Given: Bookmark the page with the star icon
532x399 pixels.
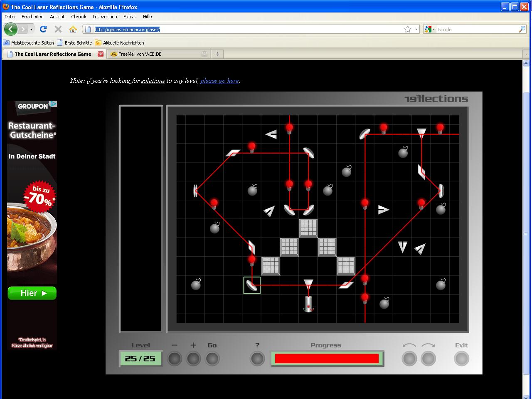Looking at the screenshot, I should click(x=408, y=29).
